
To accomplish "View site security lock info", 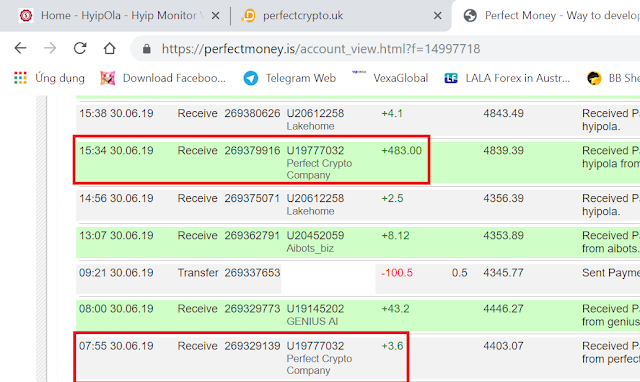I will click(x=147, y=49).
